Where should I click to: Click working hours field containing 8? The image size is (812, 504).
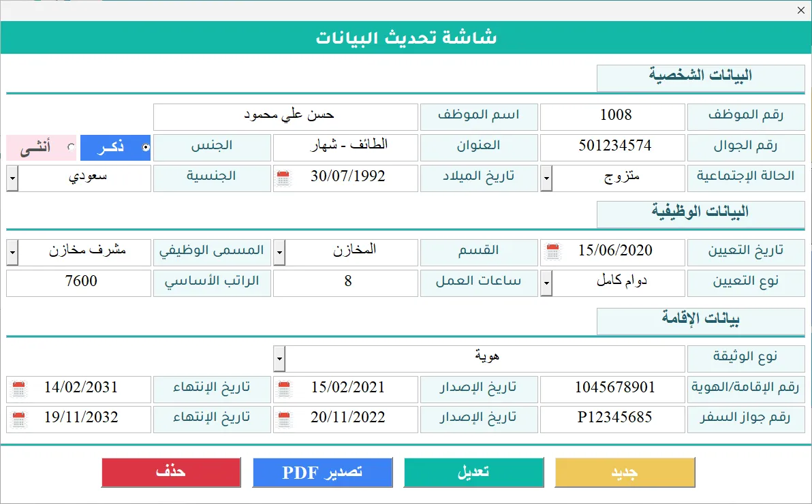(345, 283)
